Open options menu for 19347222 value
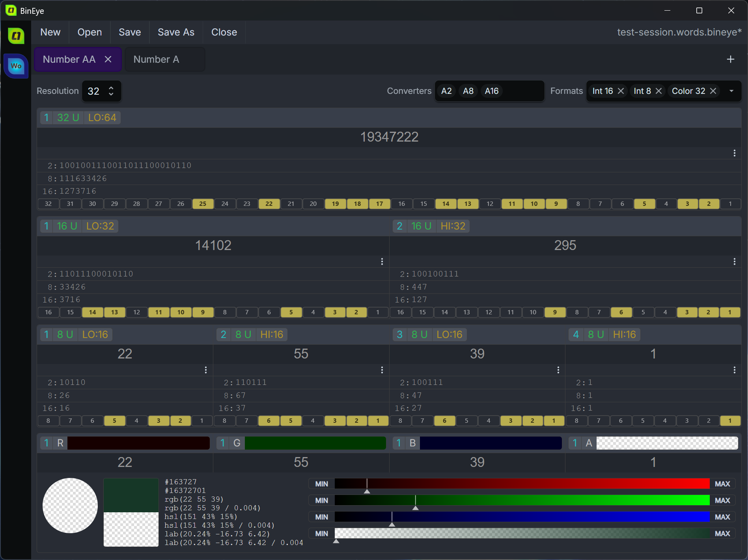This screenshot has width=748, height=560. point(734,153)
